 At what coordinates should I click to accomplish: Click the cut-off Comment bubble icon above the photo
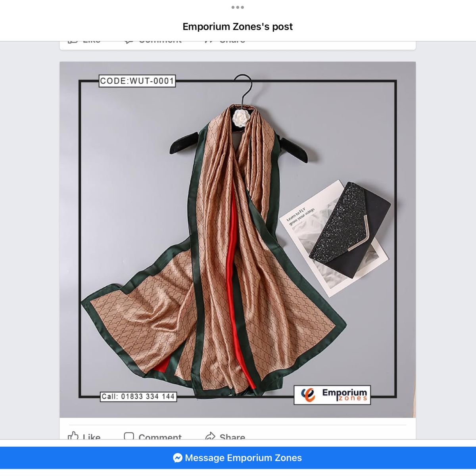pyautogui.click(x=129, y=41)
